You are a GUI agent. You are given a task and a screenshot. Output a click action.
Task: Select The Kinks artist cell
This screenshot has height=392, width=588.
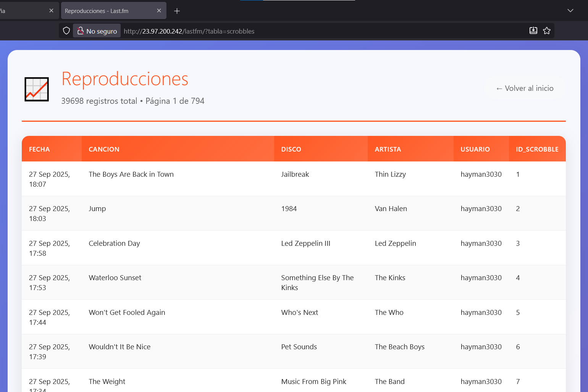(390, 278)
